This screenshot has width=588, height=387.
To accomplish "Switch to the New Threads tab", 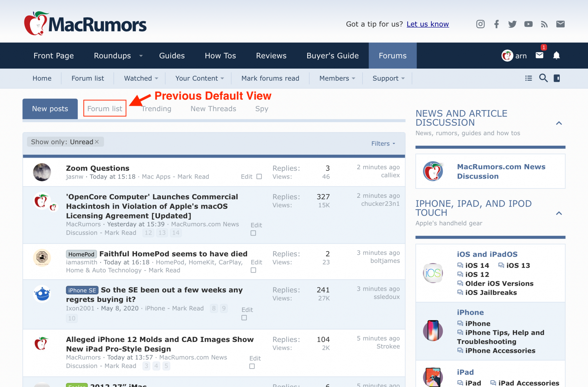I will point(213,109).
